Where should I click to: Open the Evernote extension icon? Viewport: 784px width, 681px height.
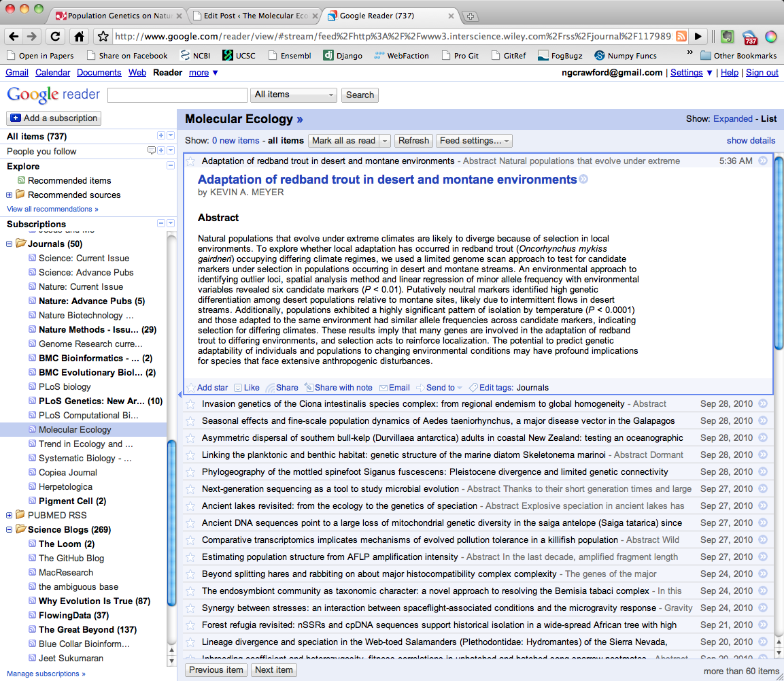point(727,37)
